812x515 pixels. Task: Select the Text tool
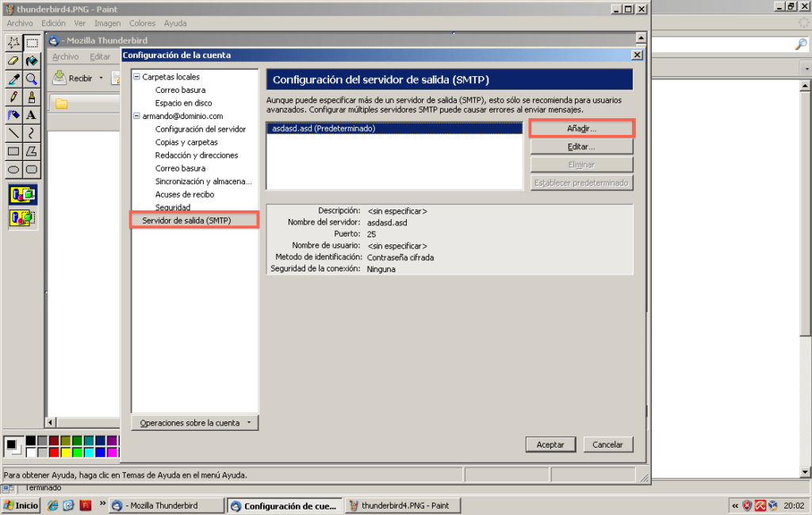point(32,115)
